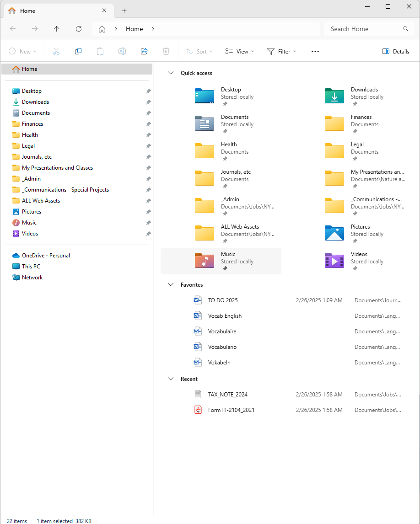This screenshot has width=420, height=524.
Task: Click the Delete trash can icon
Action: click(166, 51)
